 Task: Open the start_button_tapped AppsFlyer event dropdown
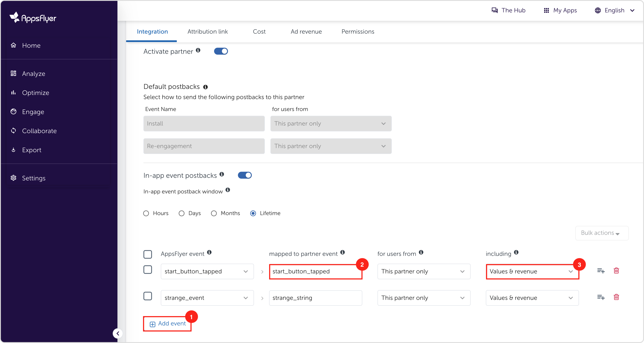click(207, 271)
